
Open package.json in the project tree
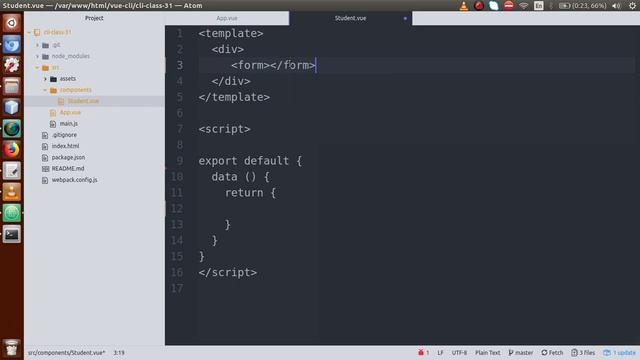pos(68,157)
